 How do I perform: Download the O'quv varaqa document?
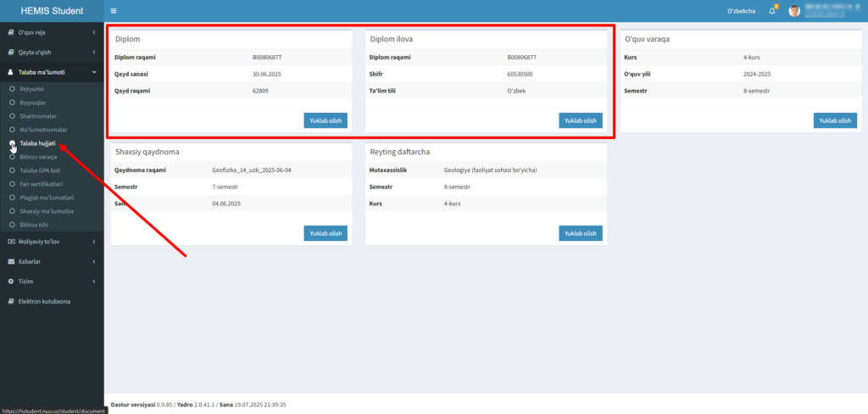(x=835, y=120)
